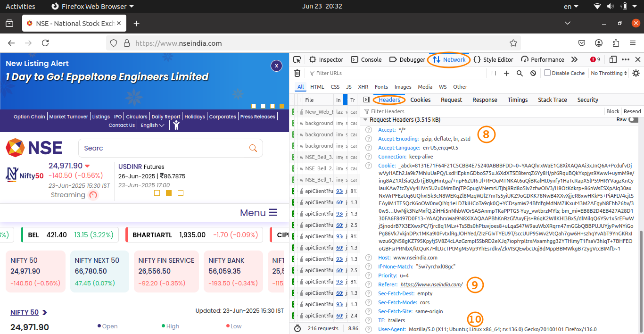Open network settings gear icon
The image size is (644, 334).
coord(636,73)
